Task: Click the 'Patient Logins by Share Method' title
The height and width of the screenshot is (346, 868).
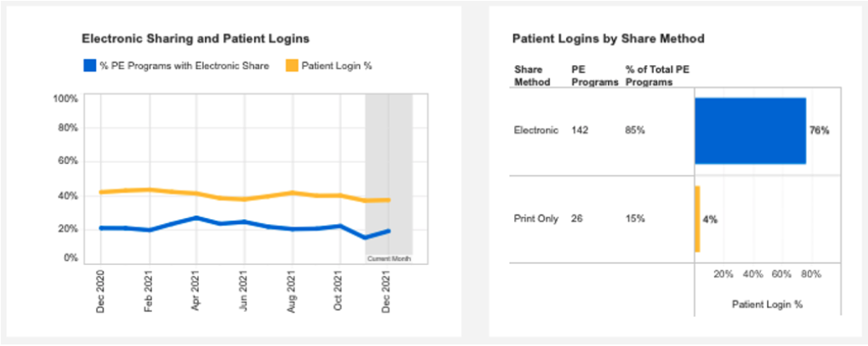Action: tap(608, 38)
